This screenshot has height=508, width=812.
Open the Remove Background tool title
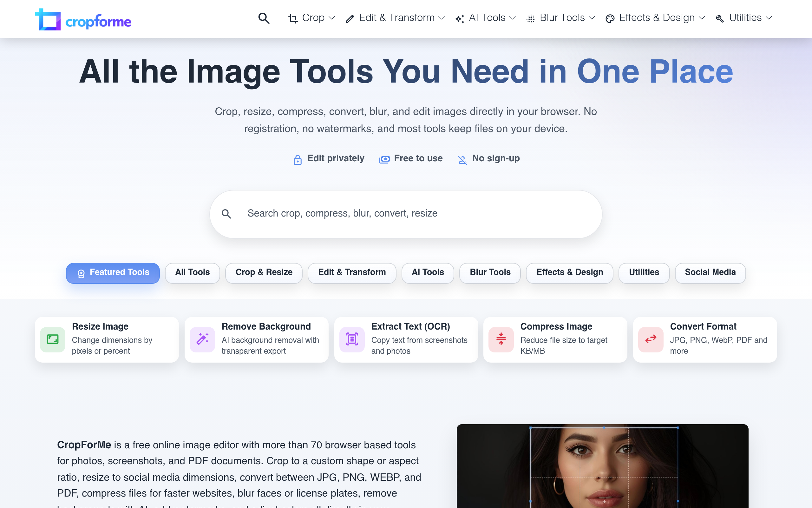coord(266,327)
